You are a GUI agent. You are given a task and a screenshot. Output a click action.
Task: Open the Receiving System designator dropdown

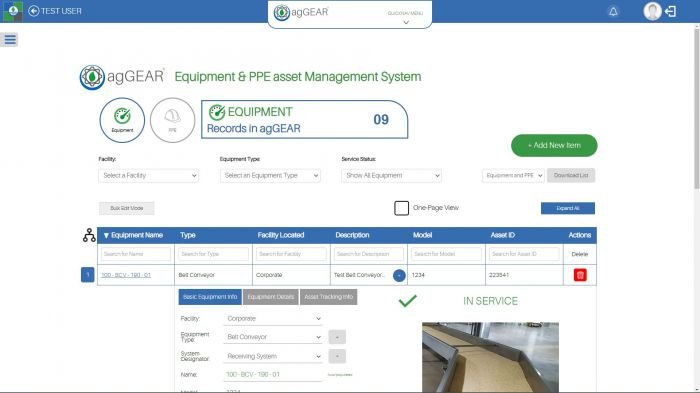pyautogui.click(x=273, y=356)
